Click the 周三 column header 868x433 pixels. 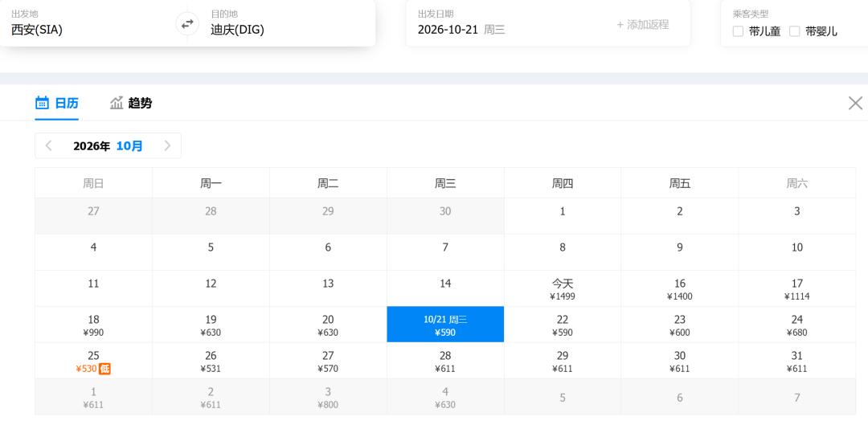coord(445,183)
